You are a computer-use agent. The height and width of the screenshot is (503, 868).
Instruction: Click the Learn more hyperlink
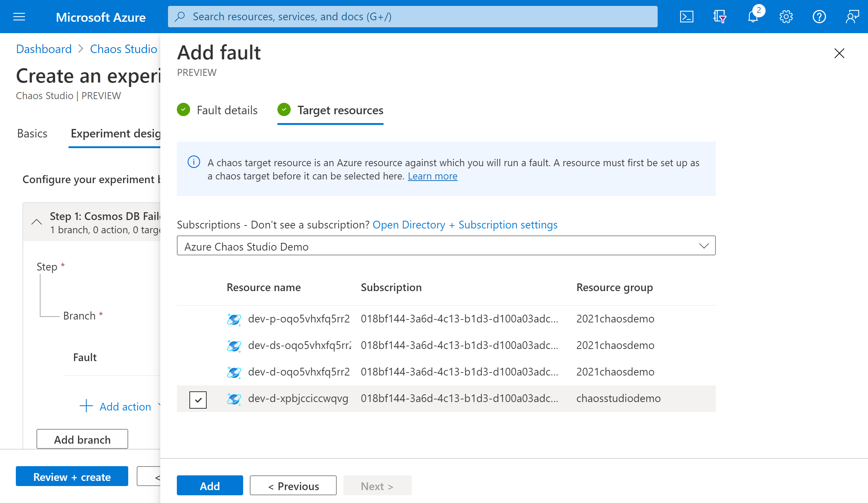pos(432,175)
